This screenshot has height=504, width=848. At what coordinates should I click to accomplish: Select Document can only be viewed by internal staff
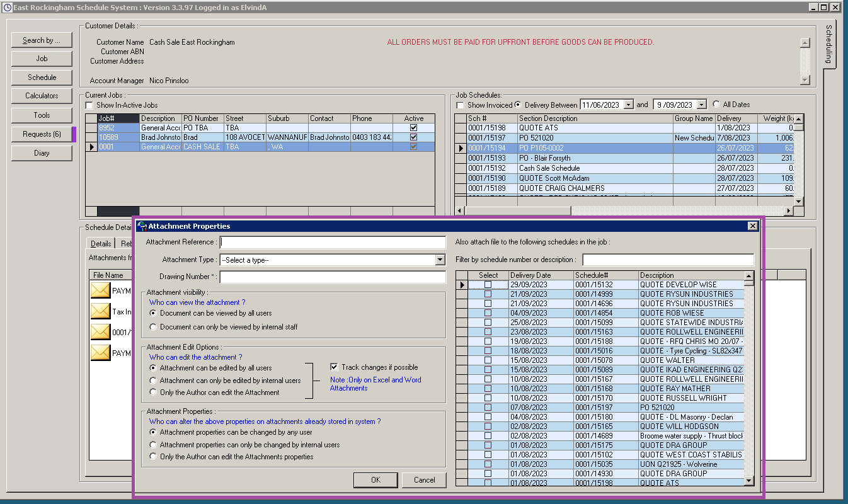153,326
